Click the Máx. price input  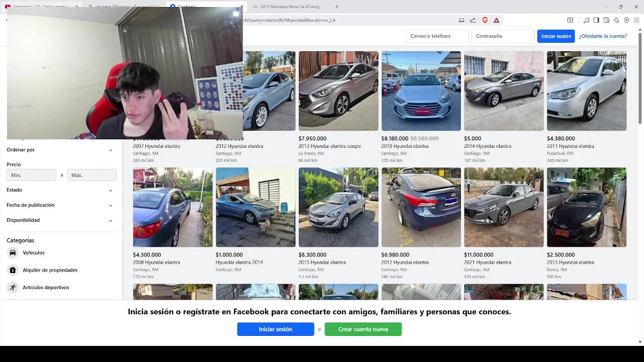coord(92,175)
